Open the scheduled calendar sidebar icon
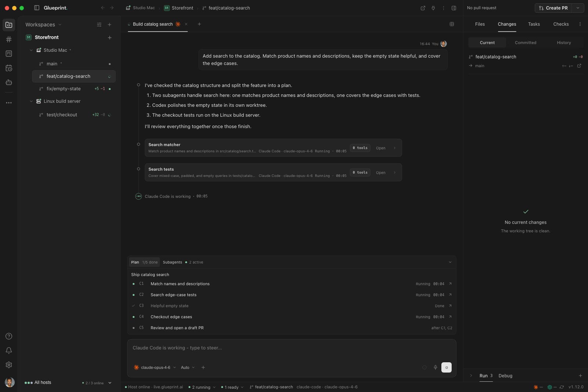The image size is (588, 392). coord(9,68)
